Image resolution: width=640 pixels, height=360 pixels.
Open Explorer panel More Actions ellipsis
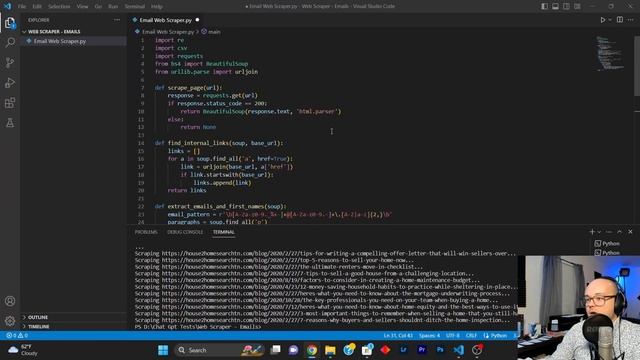click(117, 20)
